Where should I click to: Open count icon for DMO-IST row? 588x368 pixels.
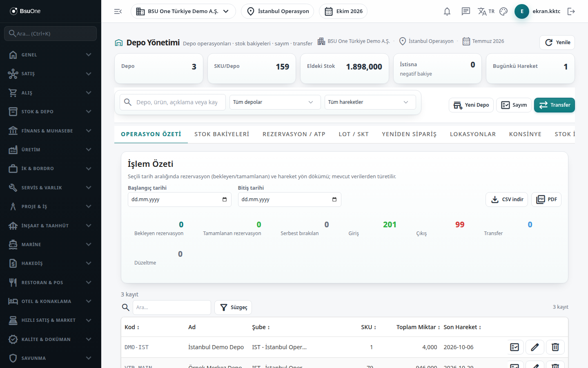tap(514, 347)
